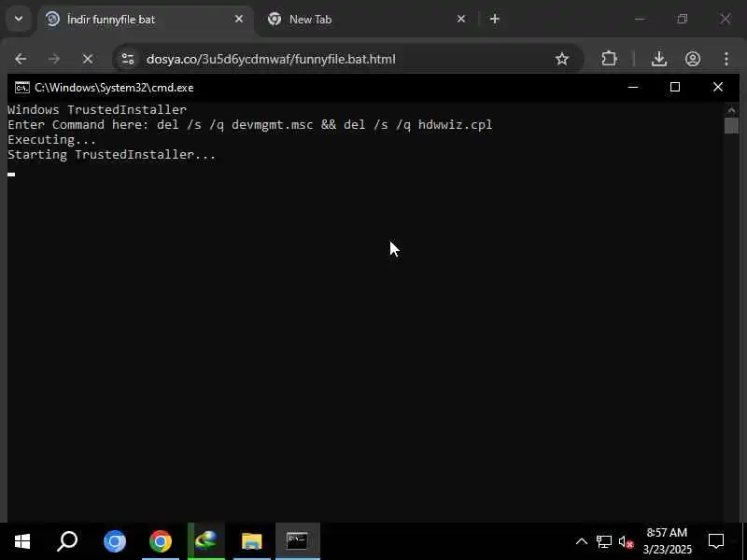
Task: Switch to the İndir funnyfile bat tab
Action: [x=145, y=20]
